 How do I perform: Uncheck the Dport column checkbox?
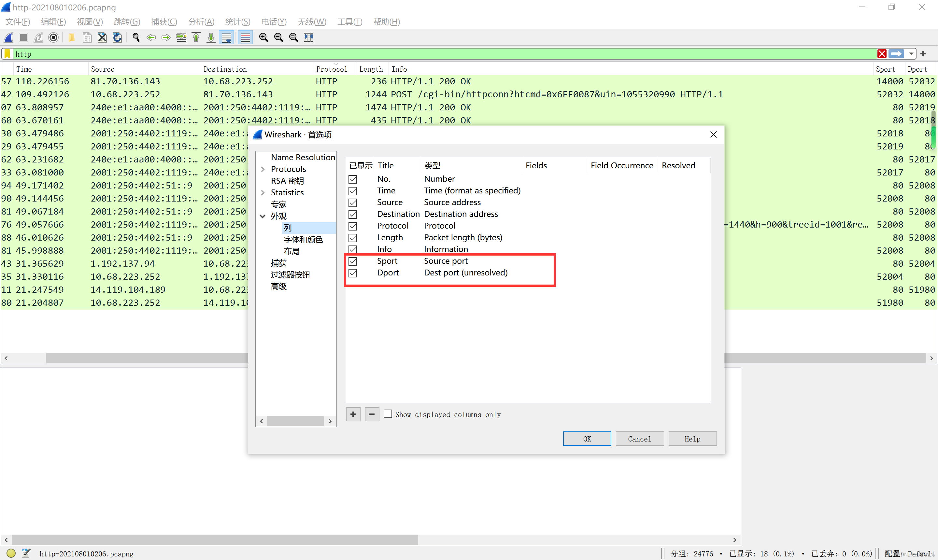352,273
